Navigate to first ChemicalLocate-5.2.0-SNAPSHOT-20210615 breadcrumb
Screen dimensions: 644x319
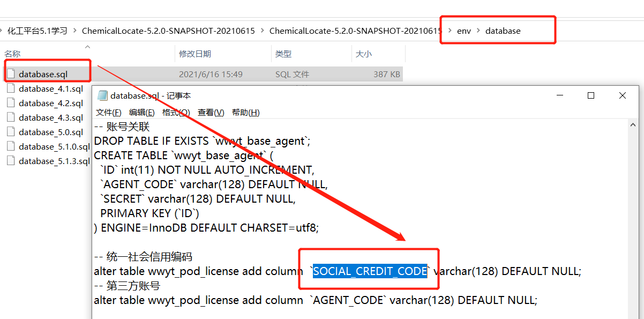tap(168, 31)
